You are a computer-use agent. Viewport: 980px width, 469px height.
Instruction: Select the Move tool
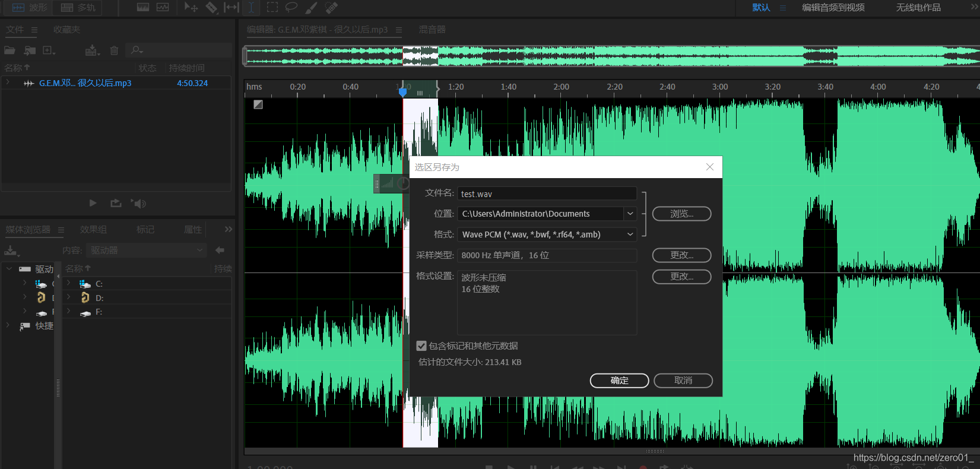click(x=191, y=7)
